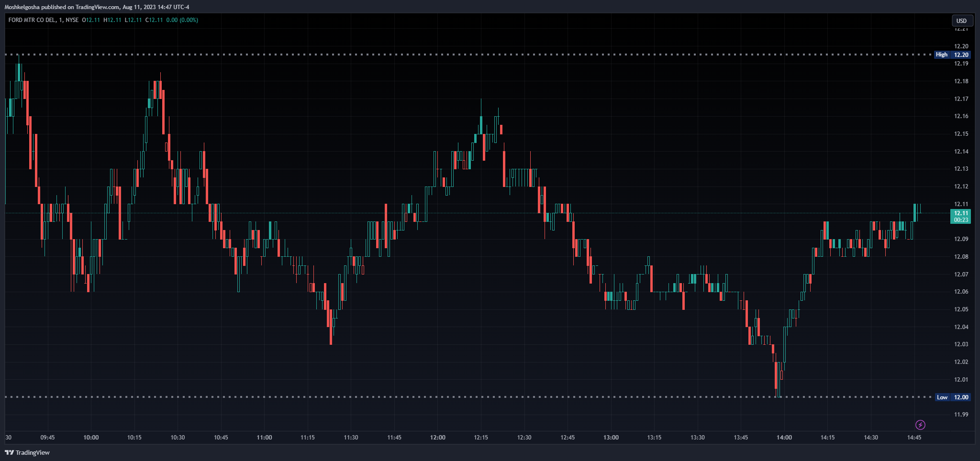Click the 12.07 price scale value
Image resolution: width=980 pixels, height=461 pixels.
pyautogui.click(x=961, y=274)
